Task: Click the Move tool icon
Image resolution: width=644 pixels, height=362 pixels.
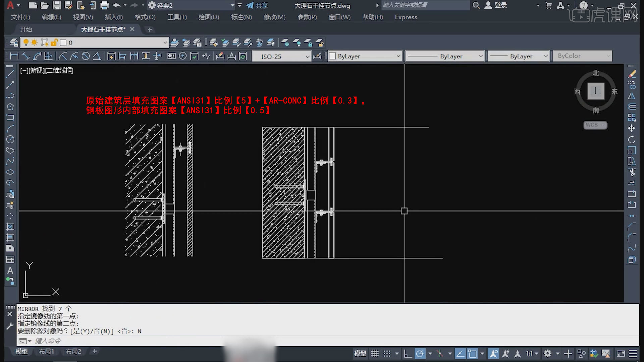Action: click(632, 128)
